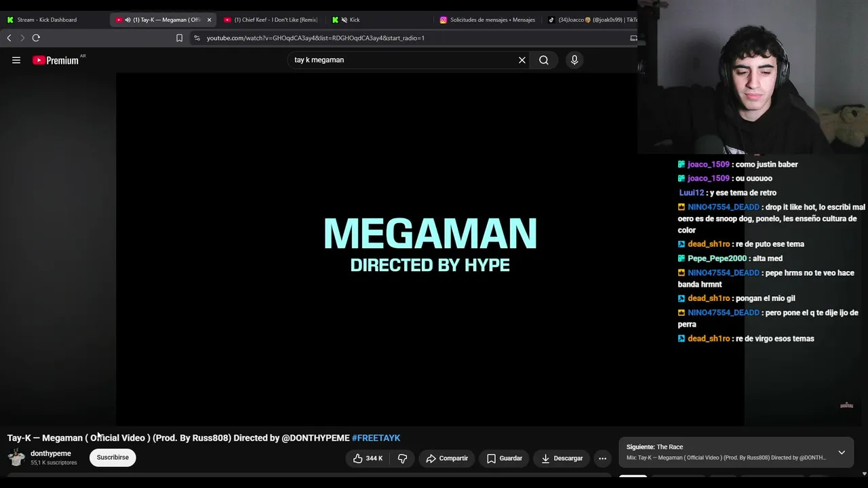Switch to Instagram Solicitudes de mensajes tab
868x488 pixels.
(x=488, y=20)
